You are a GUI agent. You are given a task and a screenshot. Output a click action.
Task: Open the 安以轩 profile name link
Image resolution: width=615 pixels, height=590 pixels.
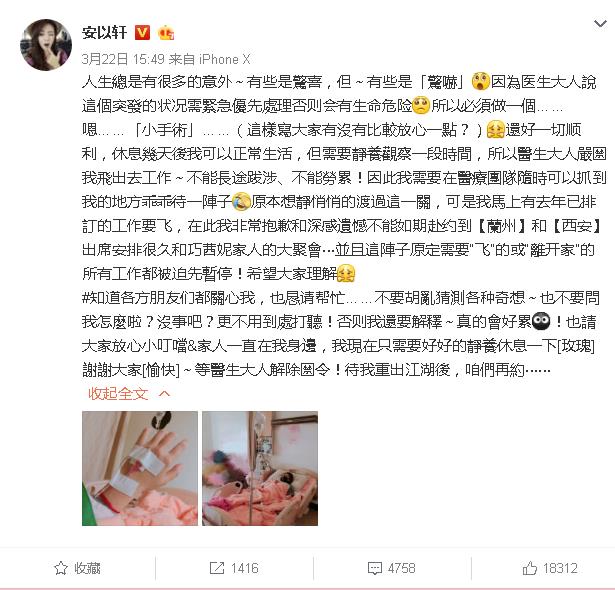pos(104,33)
